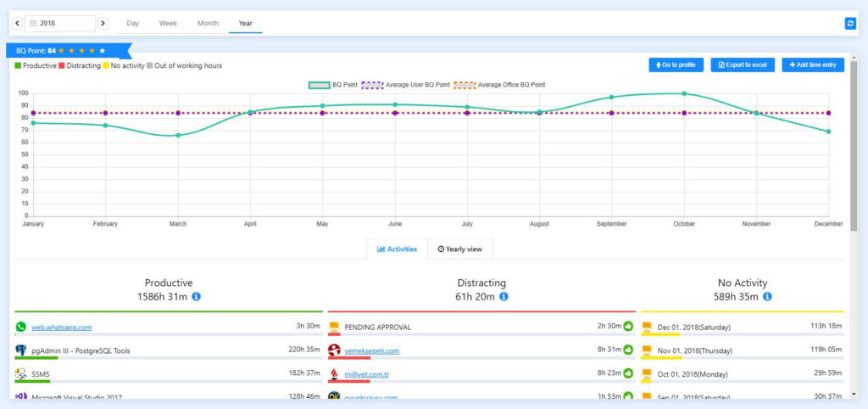Click green thumbs-up icon for yemeksepeti.com
The image size is (868, 409).
point(628,350)
